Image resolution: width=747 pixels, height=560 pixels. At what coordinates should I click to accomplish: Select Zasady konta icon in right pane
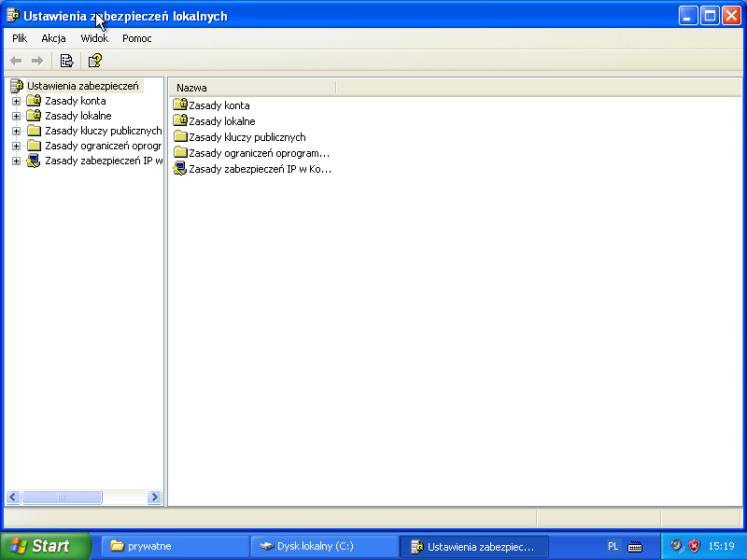[x=180, y=105]
